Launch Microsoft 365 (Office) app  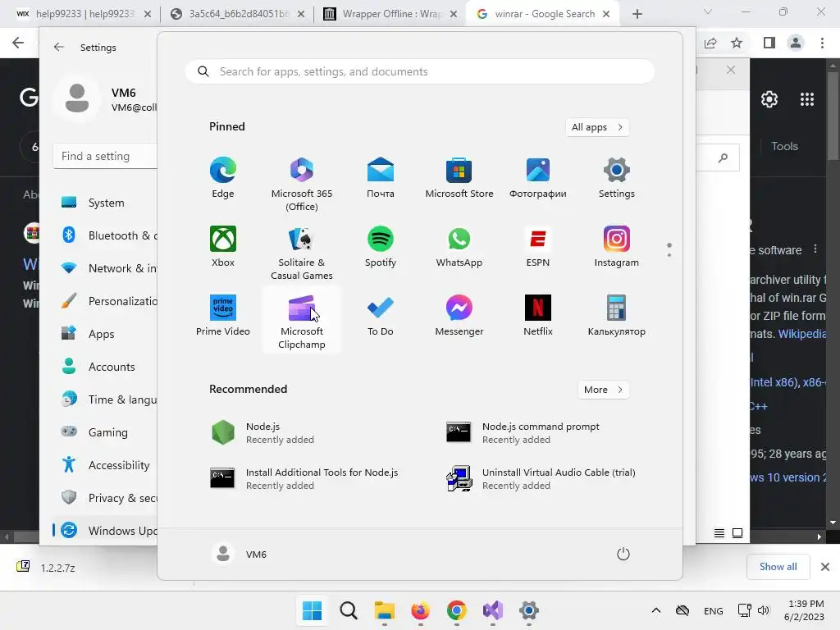click(x=302, y=184)
